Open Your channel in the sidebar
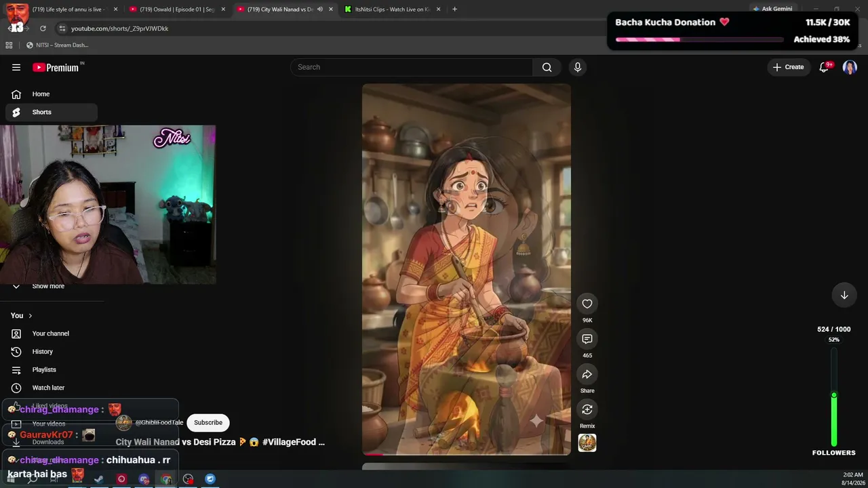This screenshot has width=868, height=488. coord(51,333)
